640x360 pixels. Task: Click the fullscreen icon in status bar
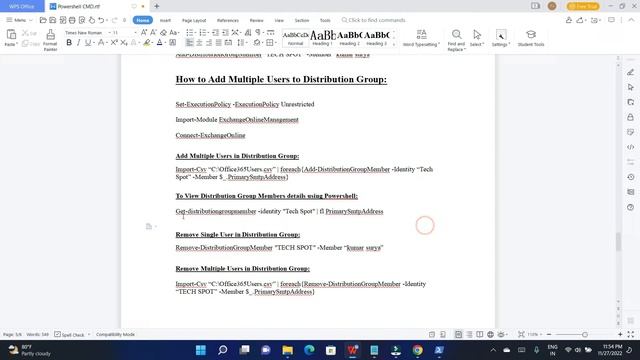point(631,334)
